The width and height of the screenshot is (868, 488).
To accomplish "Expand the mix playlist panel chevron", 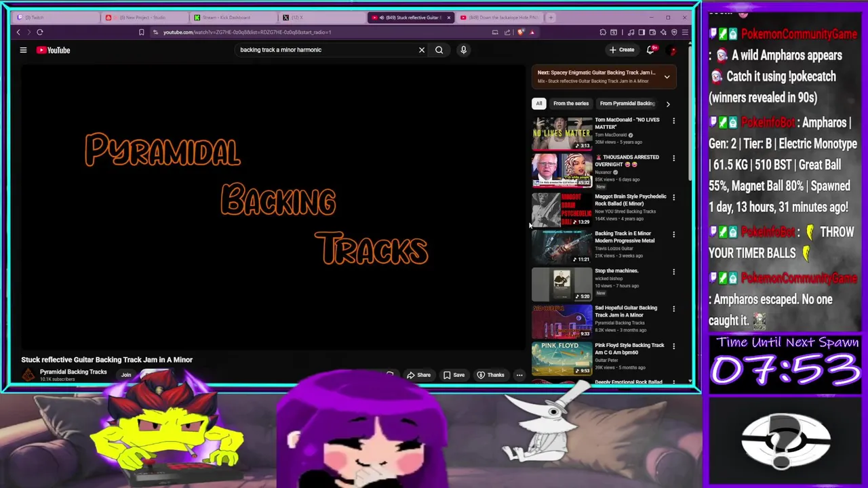I will (x=667, y=77).
